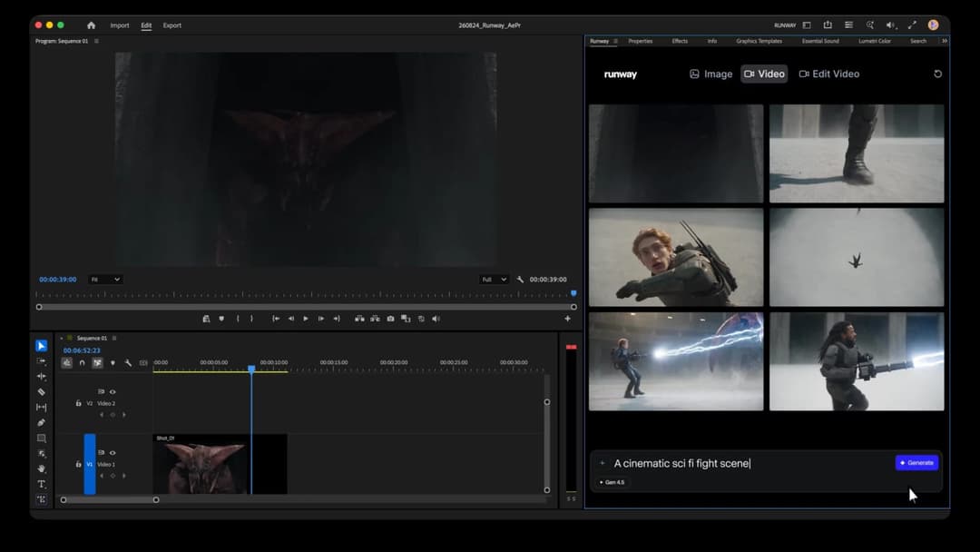Toggle sync lock for Video 2

tap(102, 392)
